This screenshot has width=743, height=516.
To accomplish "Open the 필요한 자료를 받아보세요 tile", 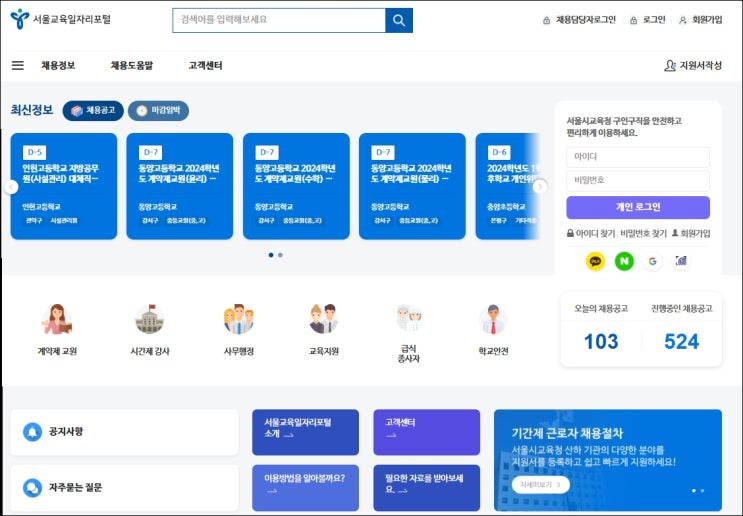I will pyautogui.click(x=426, y=488).
